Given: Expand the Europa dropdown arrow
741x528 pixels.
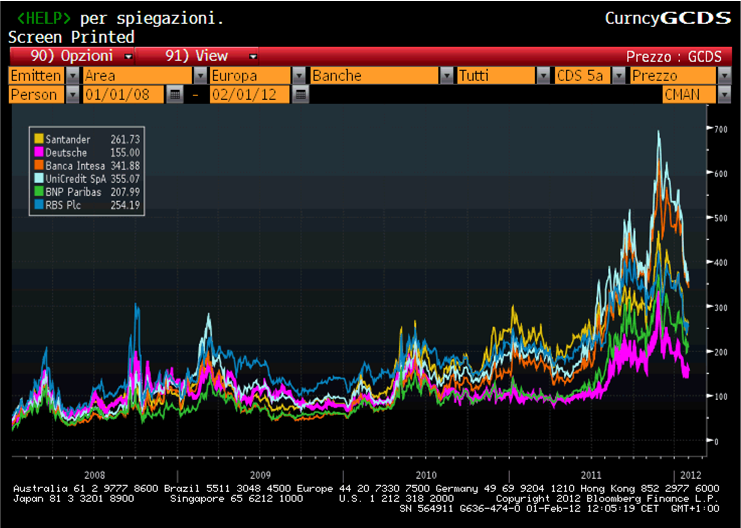Looking at the screenshot, I should [299, 76].
